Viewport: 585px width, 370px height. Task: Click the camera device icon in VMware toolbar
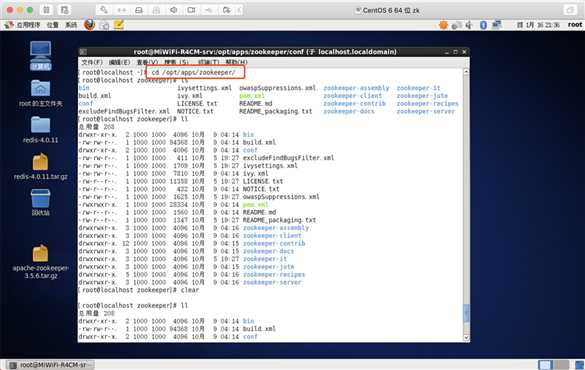[x=191, y=10]
